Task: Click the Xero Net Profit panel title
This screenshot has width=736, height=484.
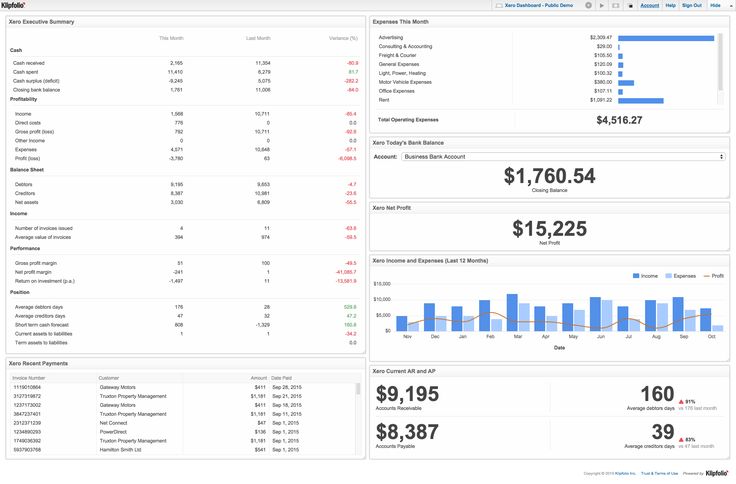Action: [x=391, y=207]
